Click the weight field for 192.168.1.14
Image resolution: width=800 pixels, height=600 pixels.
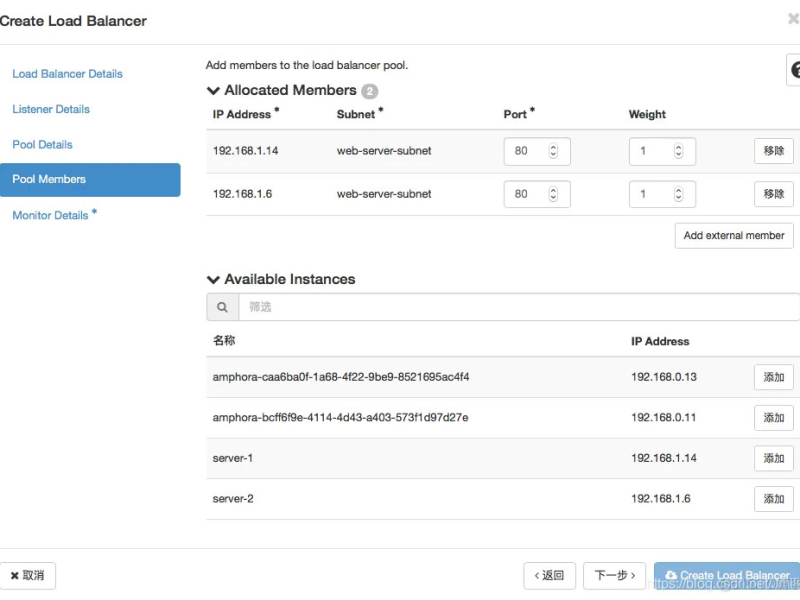[662, 151]
